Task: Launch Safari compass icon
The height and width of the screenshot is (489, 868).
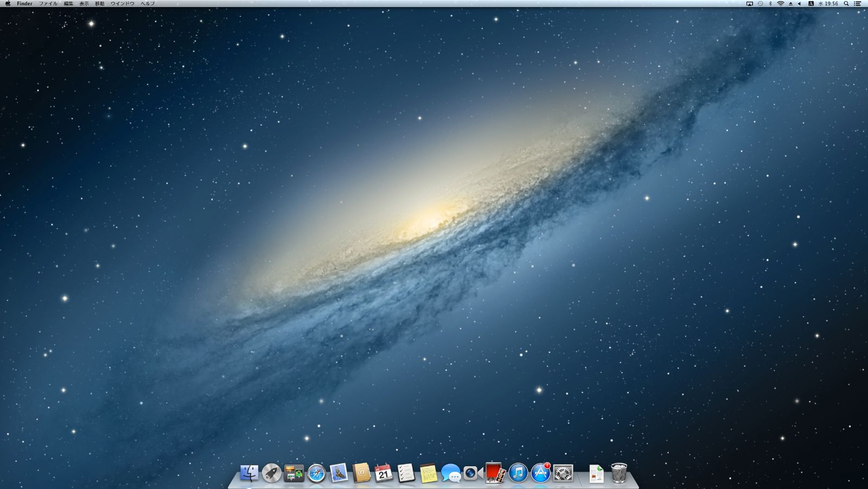Action: pos(316,473)
